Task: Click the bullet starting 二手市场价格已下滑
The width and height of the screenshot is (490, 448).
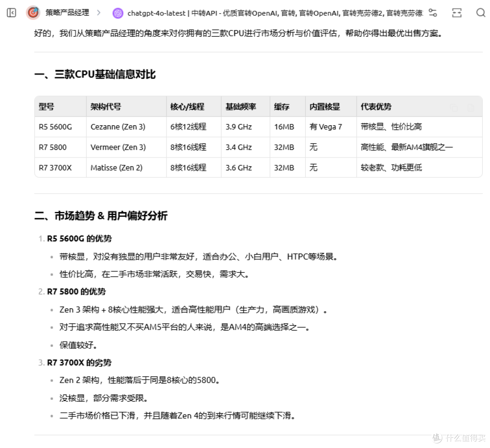Action: point(177,416)
